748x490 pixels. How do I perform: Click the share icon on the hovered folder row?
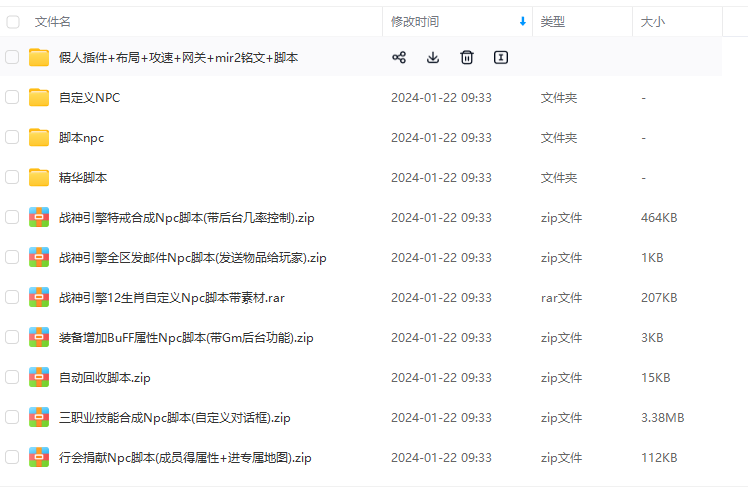tap(399, 58)
